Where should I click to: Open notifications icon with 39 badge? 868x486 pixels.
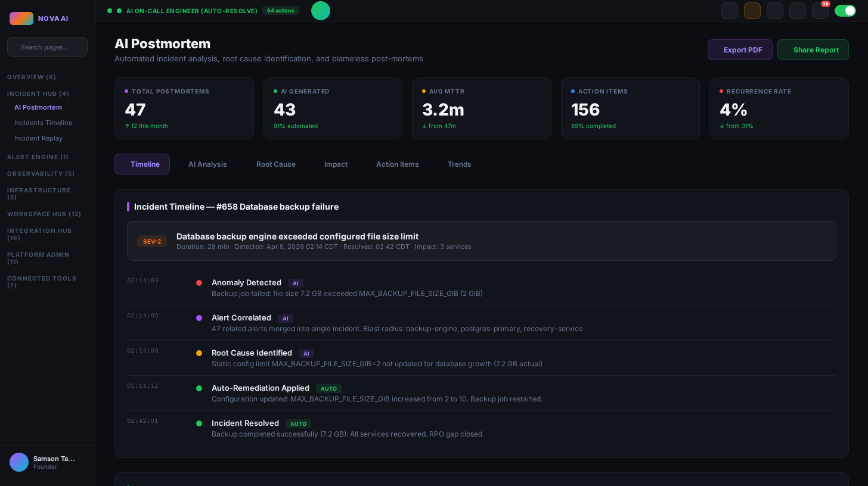[x=820, y=11]
